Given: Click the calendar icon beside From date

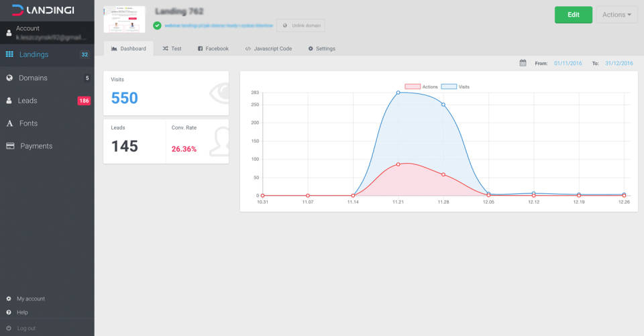Looking at the screenshot, I should point(523,63).
